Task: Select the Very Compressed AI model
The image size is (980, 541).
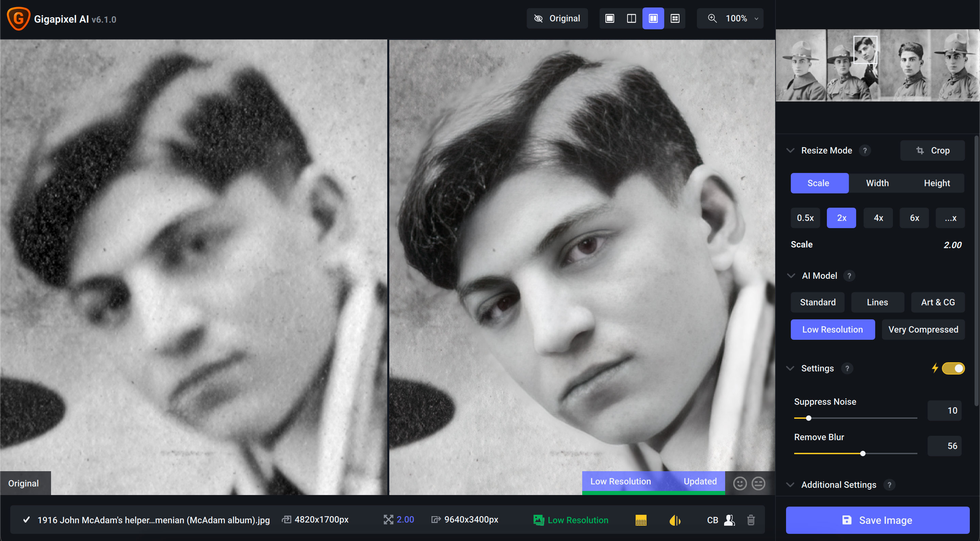Action: (x=923, y=329)
